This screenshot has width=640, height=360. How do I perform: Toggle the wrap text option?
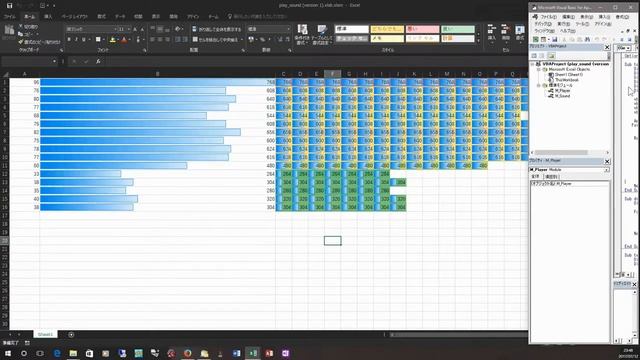click(x=217, y=29)
